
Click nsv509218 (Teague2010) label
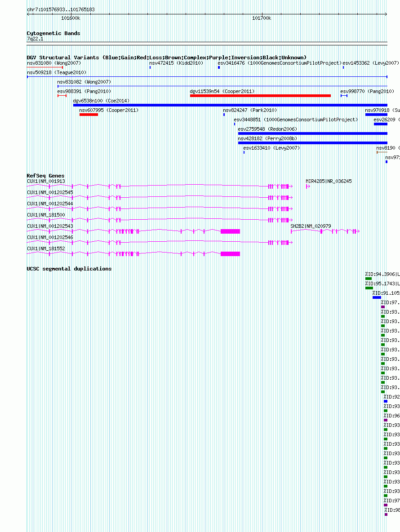57,73
